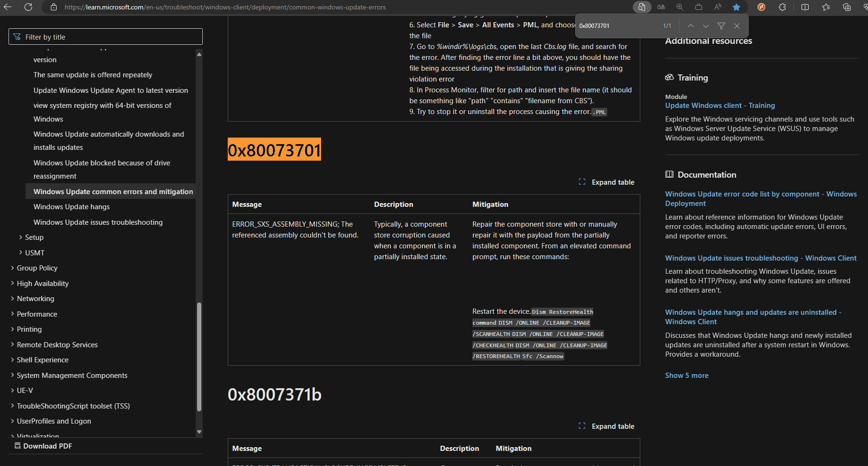Open the Collections icon

coord(847,7)
